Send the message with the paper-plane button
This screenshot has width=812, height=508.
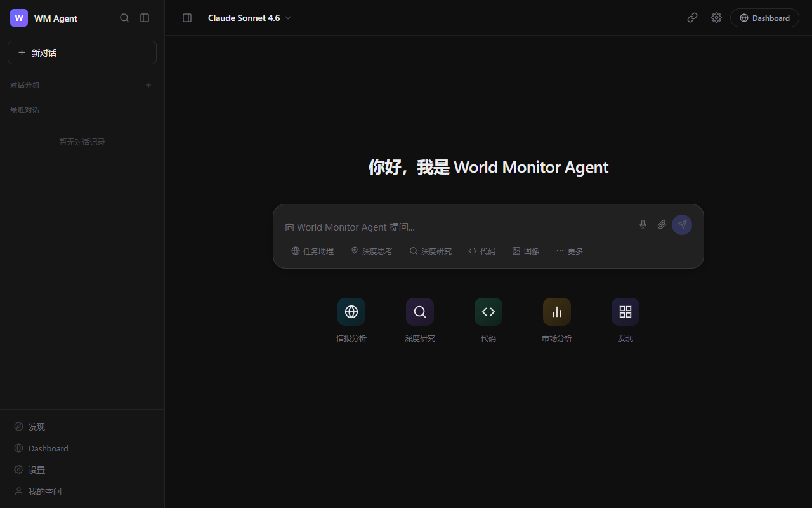(682, 225)
